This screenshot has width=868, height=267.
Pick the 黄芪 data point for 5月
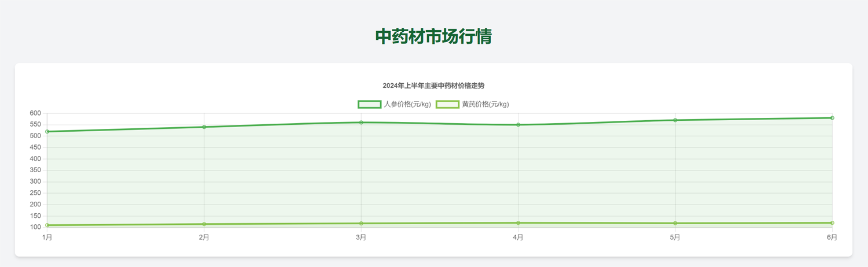(675, 224)
